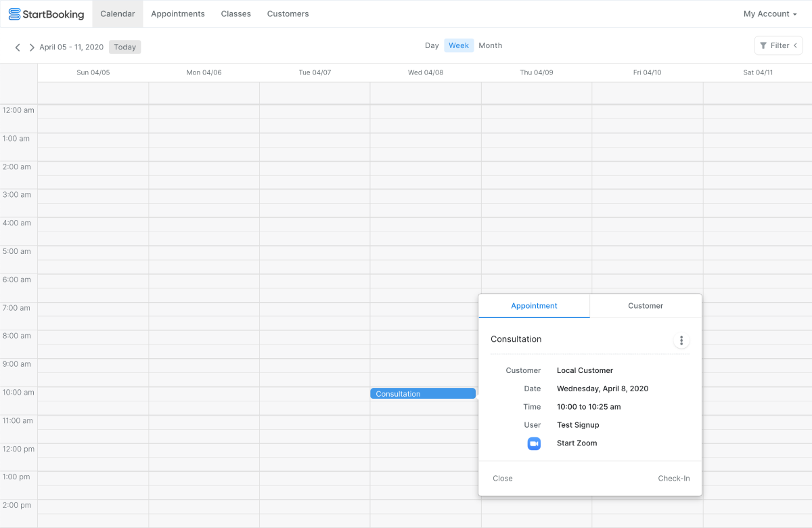Click the Filter funnel icon
This screenshot has width=812, height=528.
tap(764, 45)
